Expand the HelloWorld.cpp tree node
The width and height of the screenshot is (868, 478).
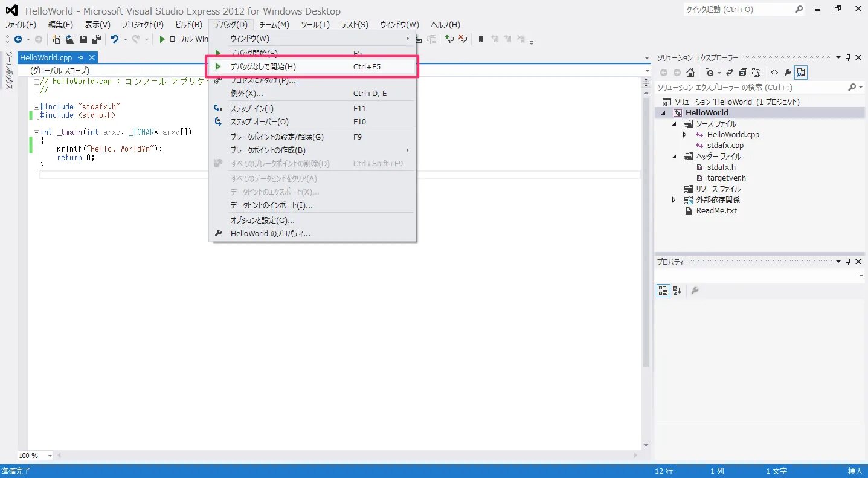(684, 135)
